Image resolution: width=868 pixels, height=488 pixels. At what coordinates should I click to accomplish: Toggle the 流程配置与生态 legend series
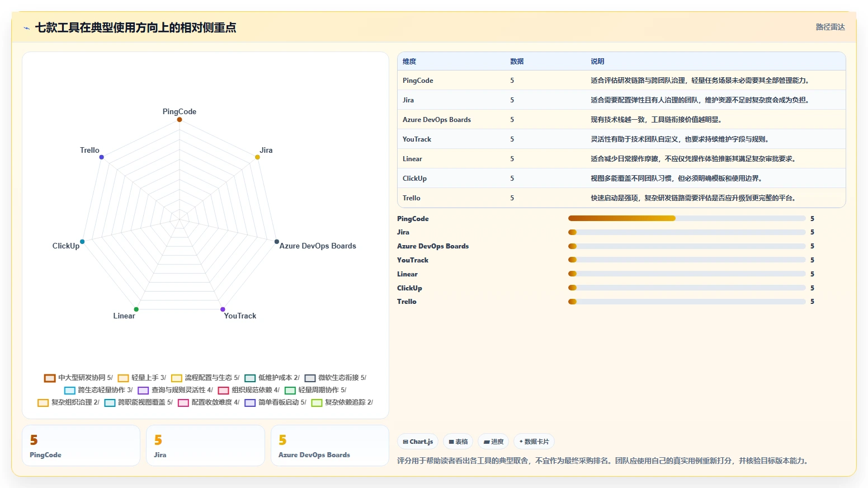[205, 378]
